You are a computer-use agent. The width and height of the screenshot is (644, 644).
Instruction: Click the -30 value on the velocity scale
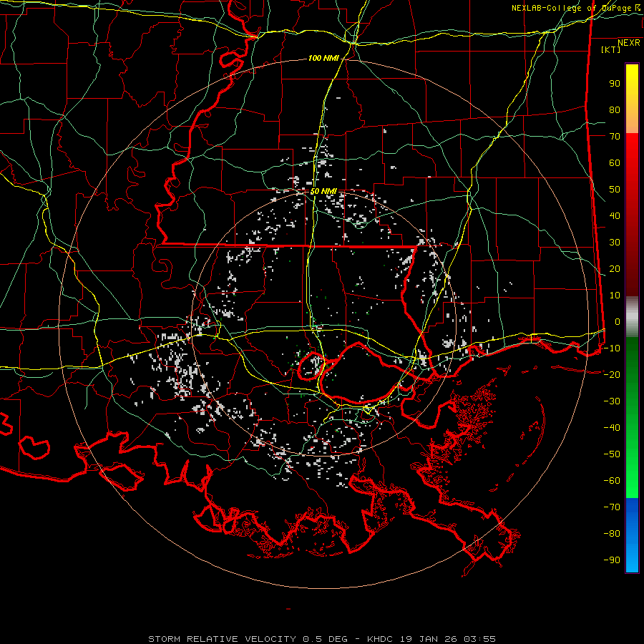pyautogui.click(x=612, y=401)
